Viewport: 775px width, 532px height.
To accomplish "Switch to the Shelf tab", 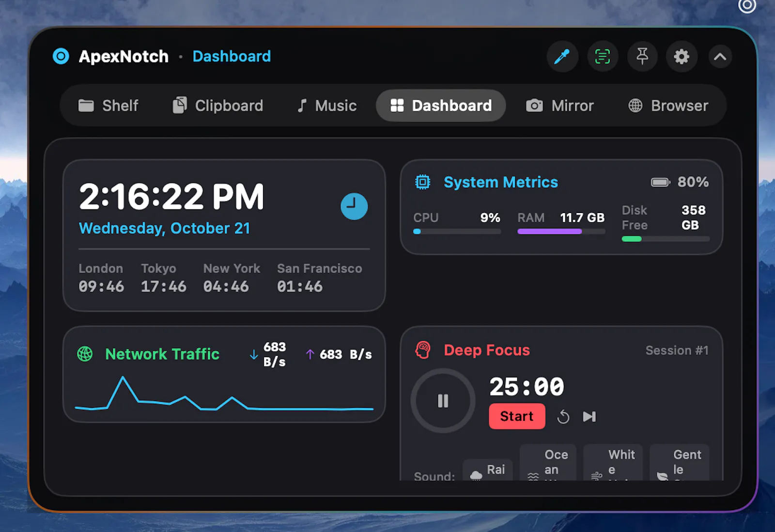I will 108,106.
